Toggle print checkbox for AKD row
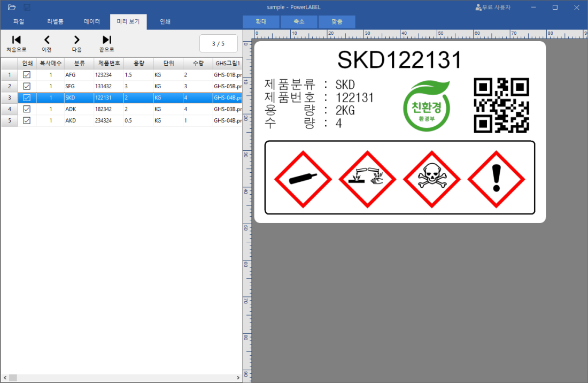The width and height of the screenshot is (588, 383). click(x=27, y=120)
